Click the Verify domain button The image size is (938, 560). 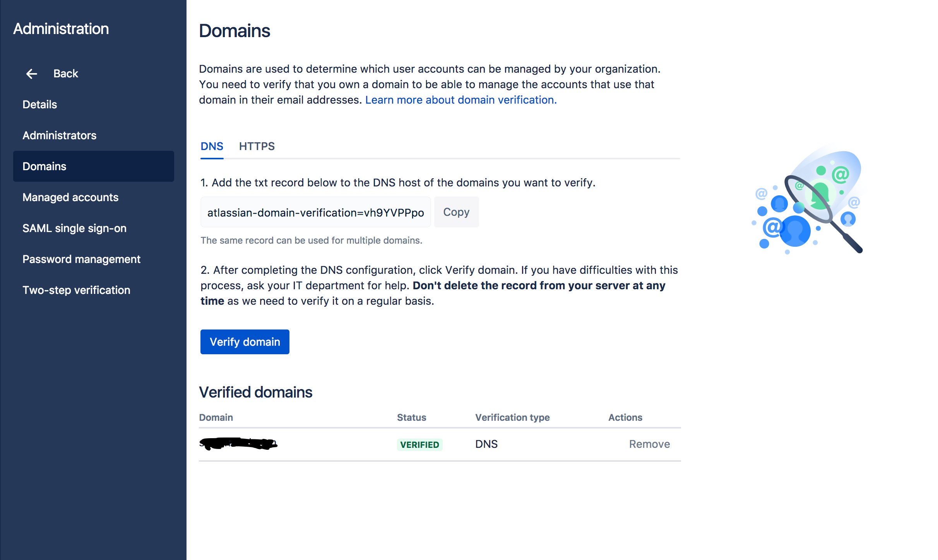[x=245, y=342]
